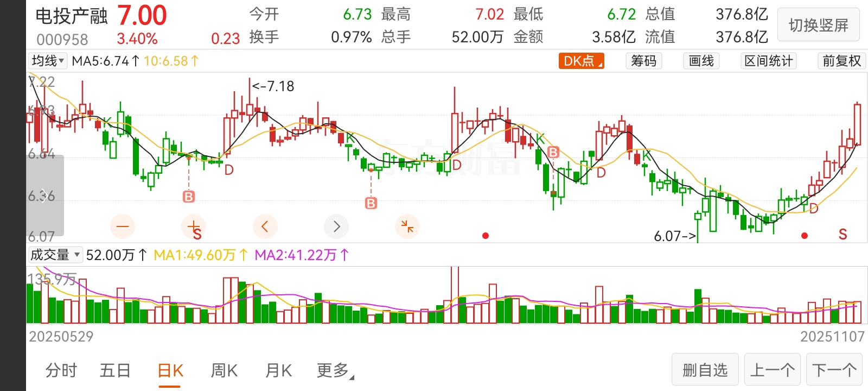This screenshot has height=391, width=868.
Task: Switch to the 月K tab
Action: [x=278, y=370]
